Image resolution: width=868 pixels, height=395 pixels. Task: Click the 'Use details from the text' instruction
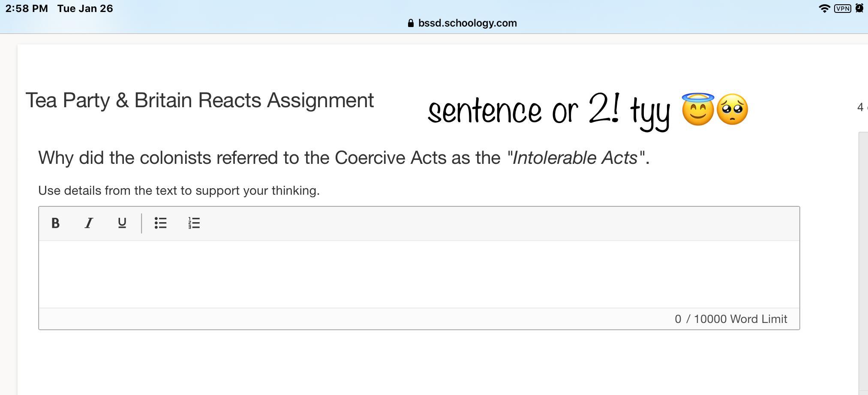click(x=179, y=190)
